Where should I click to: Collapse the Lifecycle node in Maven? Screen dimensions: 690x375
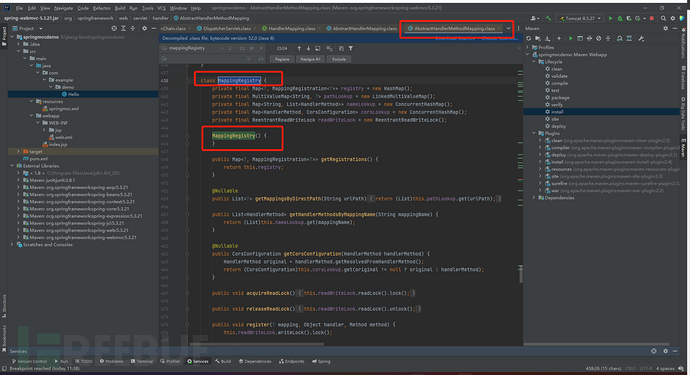point(534,62)
